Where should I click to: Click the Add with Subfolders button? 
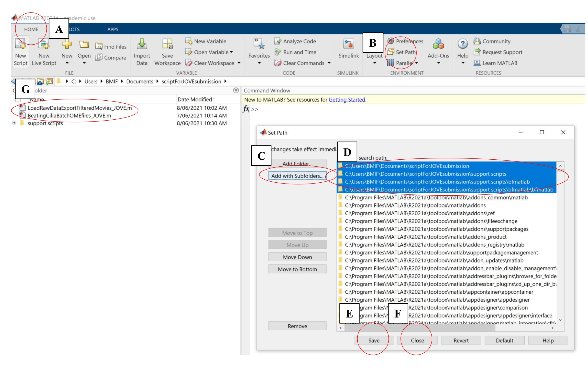pos(297,176)
